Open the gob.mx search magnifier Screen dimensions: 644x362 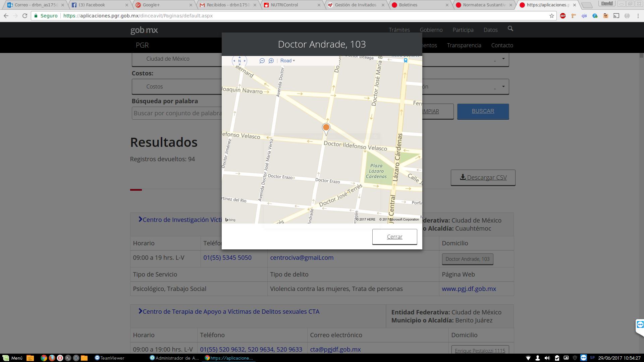point(511,29)
